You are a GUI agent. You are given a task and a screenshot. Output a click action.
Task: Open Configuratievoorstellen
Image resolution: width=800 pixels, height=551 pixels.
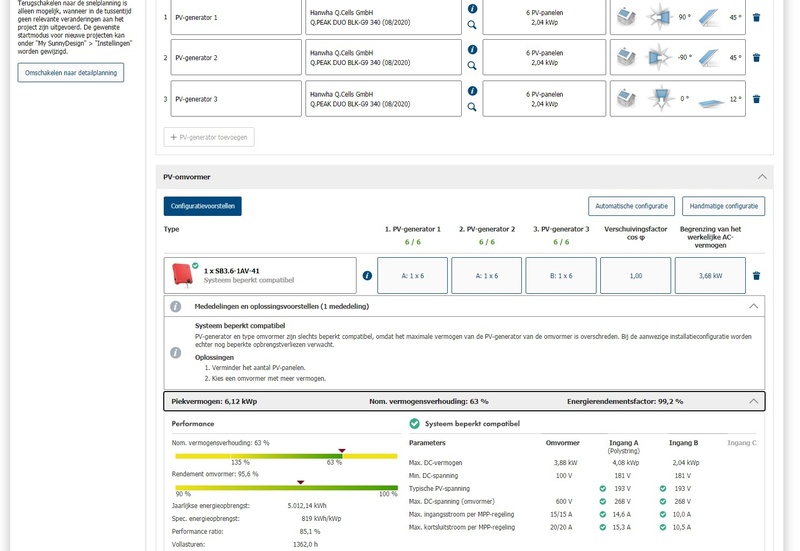(x=203, y=206)
